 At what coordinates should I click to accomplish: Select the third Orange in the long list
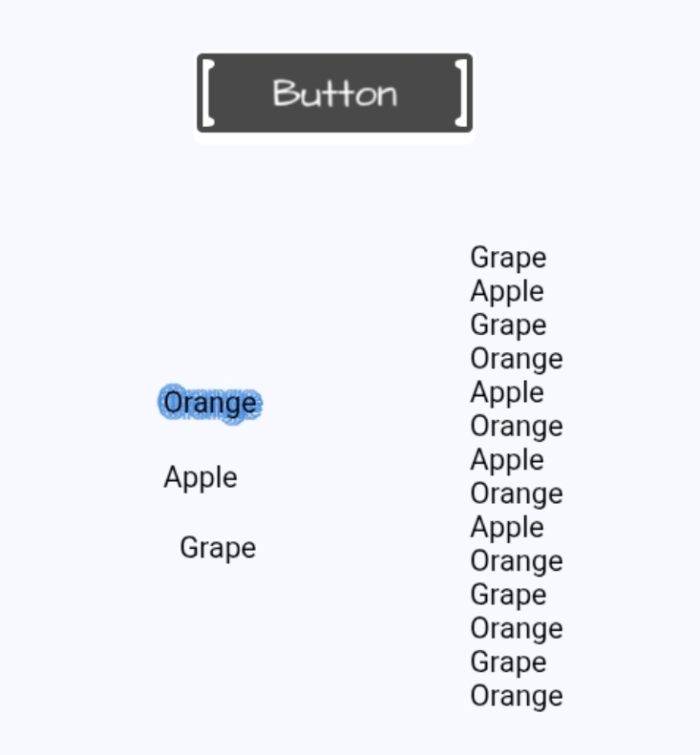517,493
